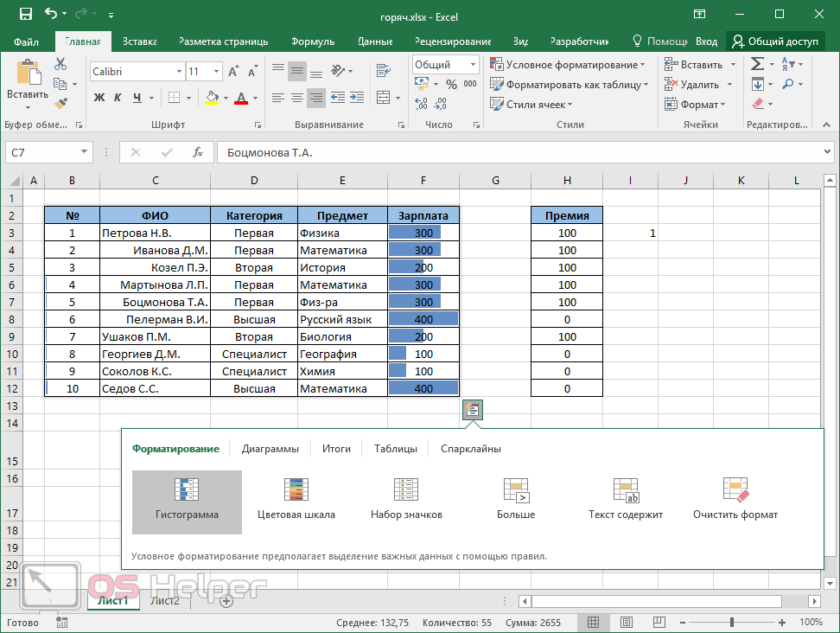Click the Quick Analysis icon below table
This screenshot has height=633, width=840.
tap(472, 410)
